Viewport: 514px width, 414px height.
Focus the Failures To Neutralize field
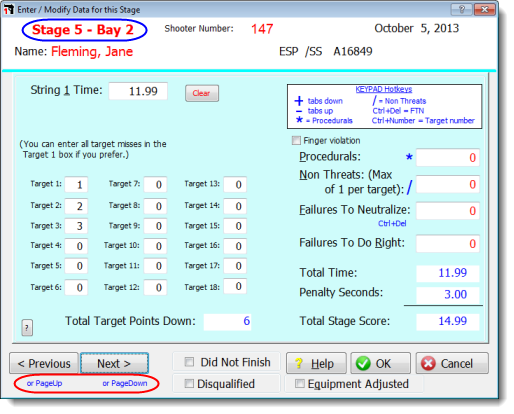pos(448,211)
